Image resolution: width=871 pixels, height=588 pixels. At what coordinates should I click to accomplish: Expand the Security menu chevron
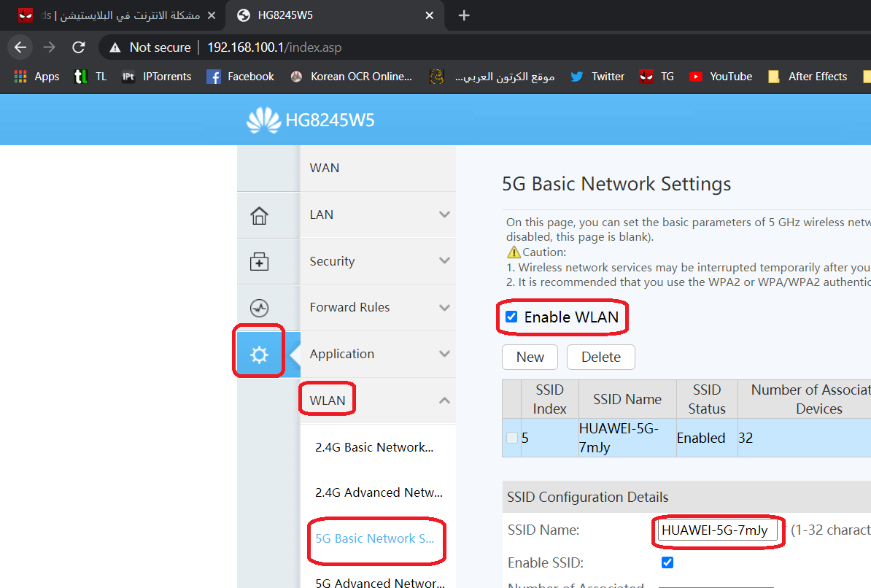(x=444, y=260)
